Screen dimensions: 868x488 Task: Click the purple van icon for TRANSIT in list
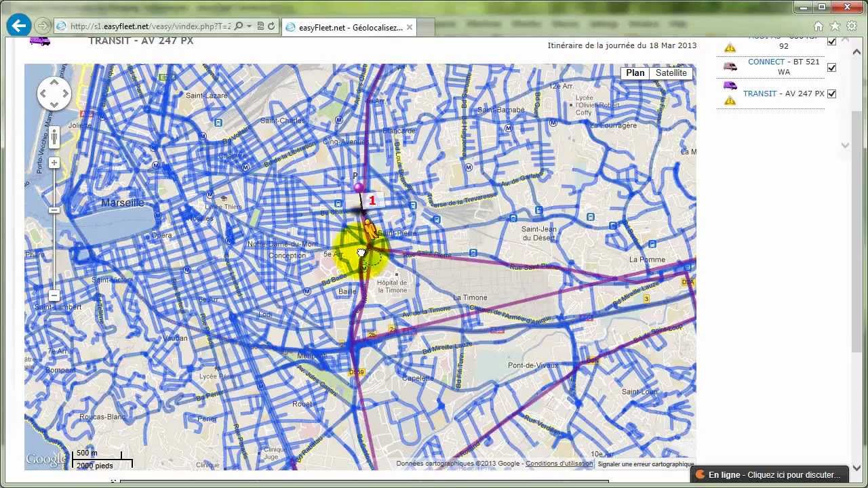pyautogui.click(x=730, y=85)
